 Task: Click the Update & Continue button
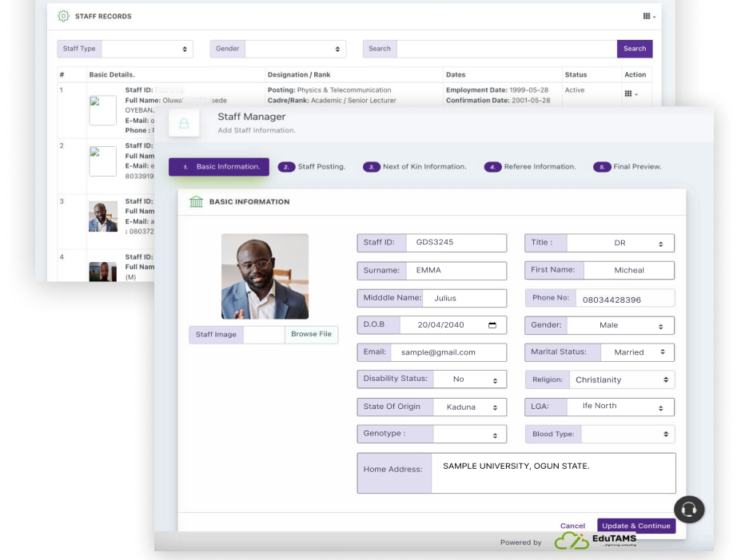635,526
